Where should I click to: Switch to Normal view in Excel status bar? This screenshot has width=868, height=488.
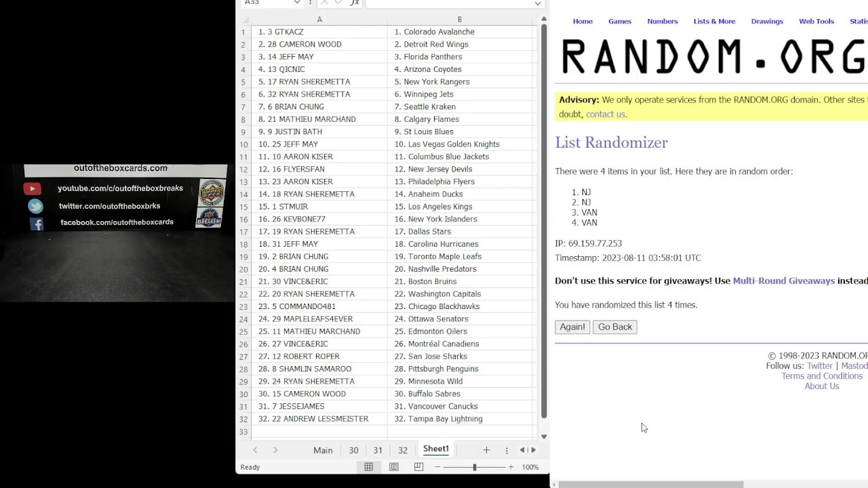tap(368, 467)
